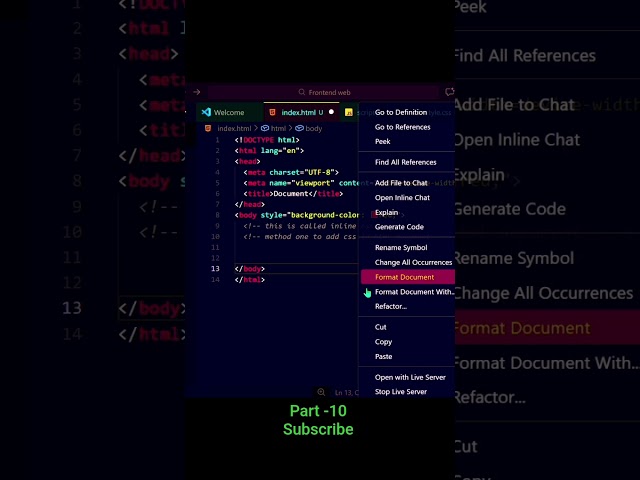Image resolution: width=640 pixels, height=480 pixels.
Task: Click the title Document line
Action: coord(293,193)
